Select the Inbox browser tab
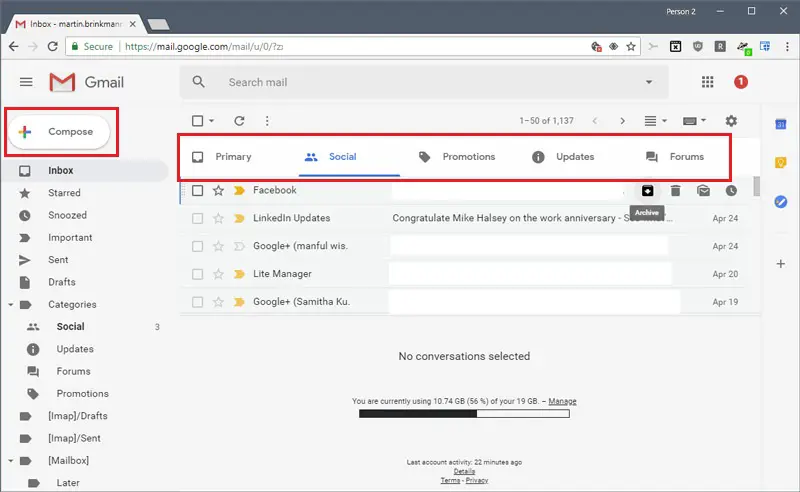 (76, 24)
